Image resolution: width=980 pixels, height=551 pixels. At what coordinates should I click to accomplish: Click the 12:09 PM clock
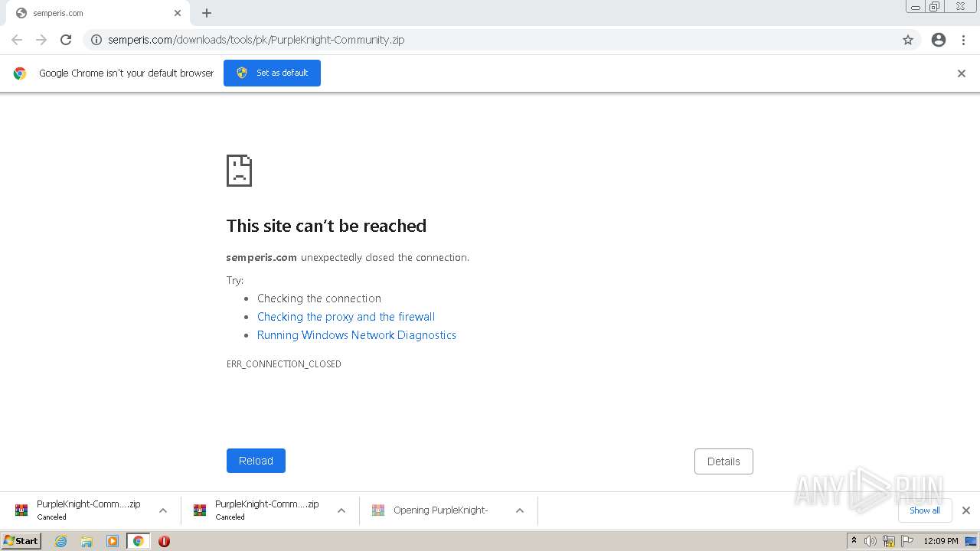tap(941, 541)
